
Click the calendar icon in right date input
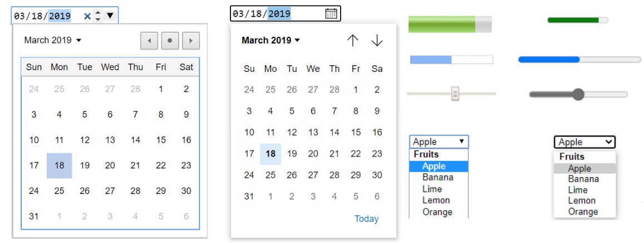pyautogui.click(x=331, y=14)
